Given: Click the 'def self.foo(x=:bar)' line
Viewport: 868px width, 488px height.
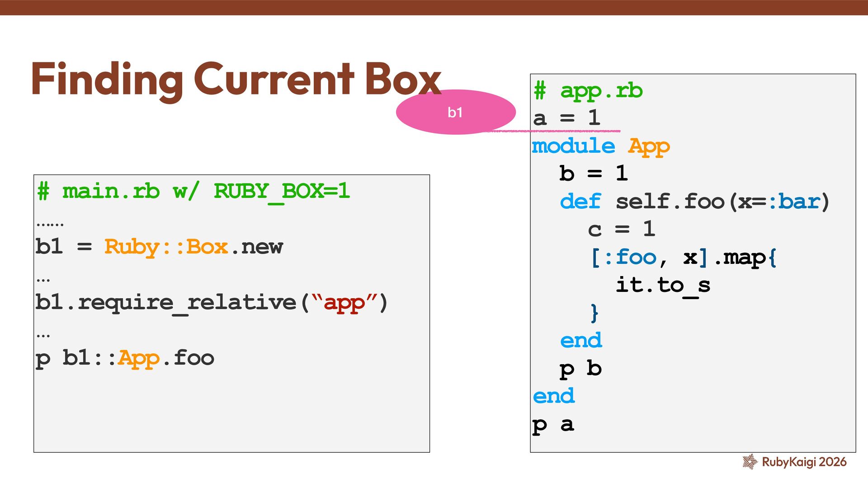Looking at the screenshot, I should click(694, 202).
